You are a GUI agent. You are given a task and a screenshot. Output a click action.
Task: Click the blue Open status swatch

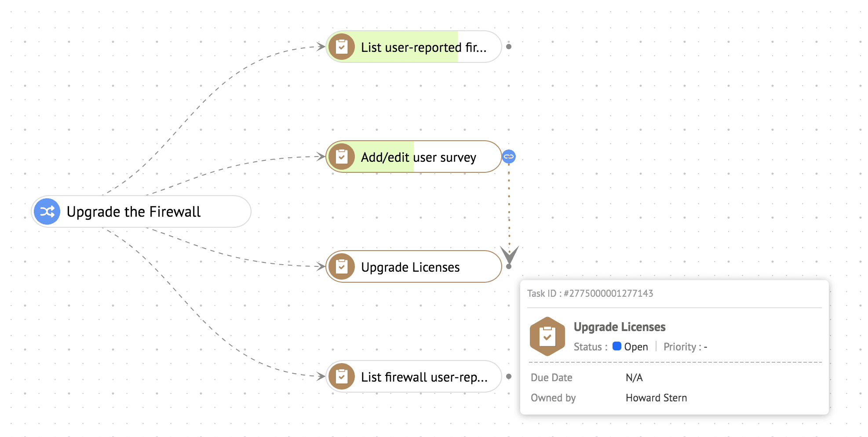[x=616, y=346]
